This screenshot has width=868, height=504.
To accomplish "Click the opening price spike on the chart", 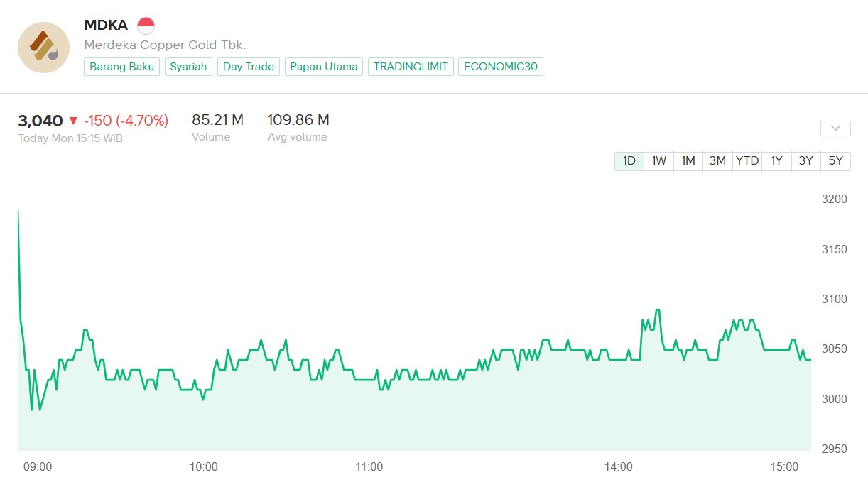I will tap(18, 212).
